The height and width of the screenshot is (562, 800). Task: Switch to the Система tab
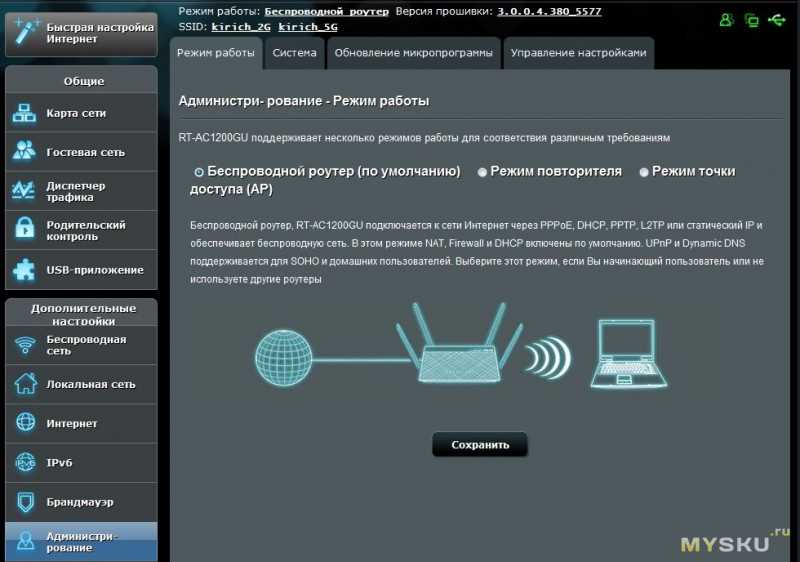294,53
